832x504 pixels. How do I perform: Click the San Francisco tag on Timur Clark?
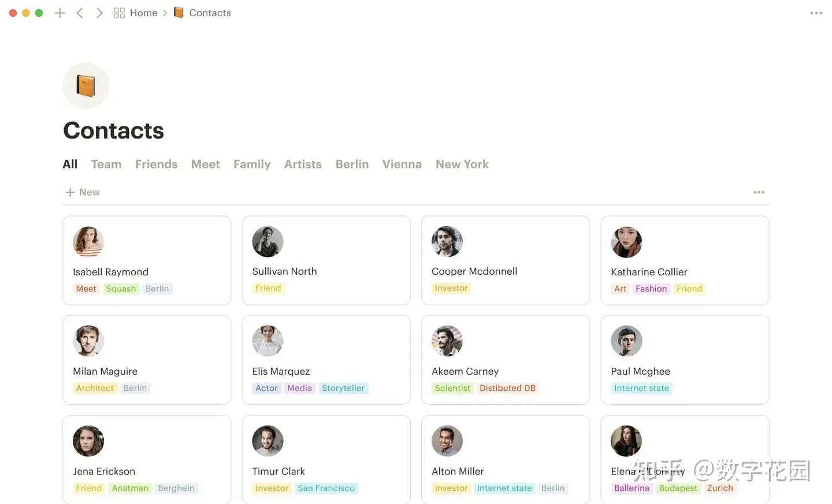(326, 488)
